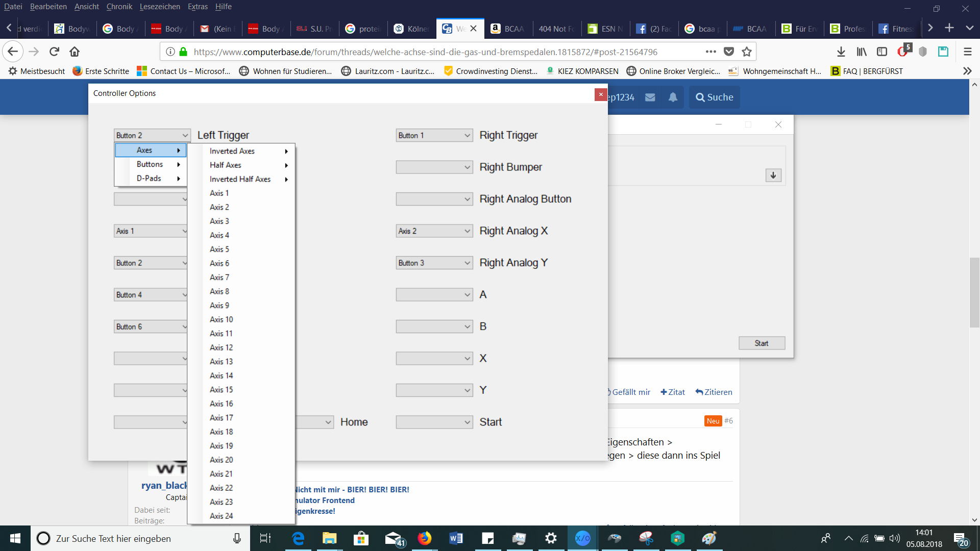Screen dimensions: 980x551
Task: Bookmark this page with star icon
Action: tap(747, 52)
